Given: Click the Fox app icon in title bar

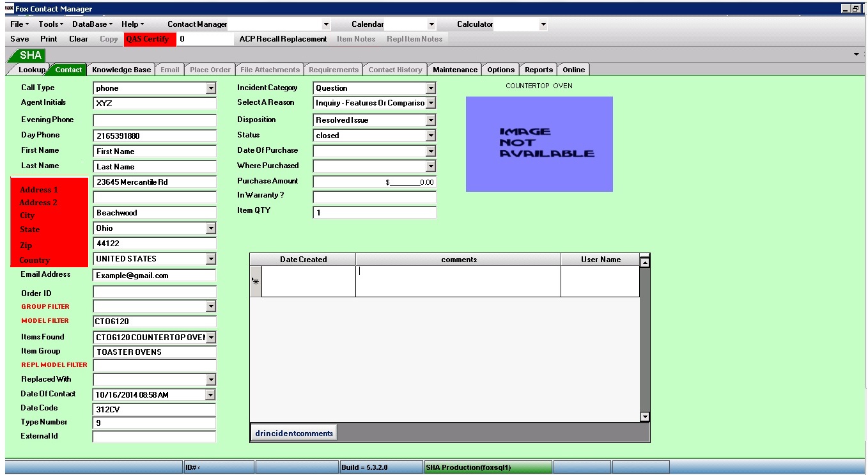Looking at the screenshot, I should [9, 8].
